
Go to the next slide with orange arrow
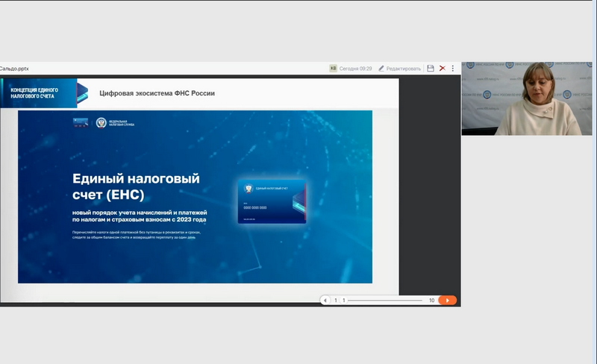(447, 301)
